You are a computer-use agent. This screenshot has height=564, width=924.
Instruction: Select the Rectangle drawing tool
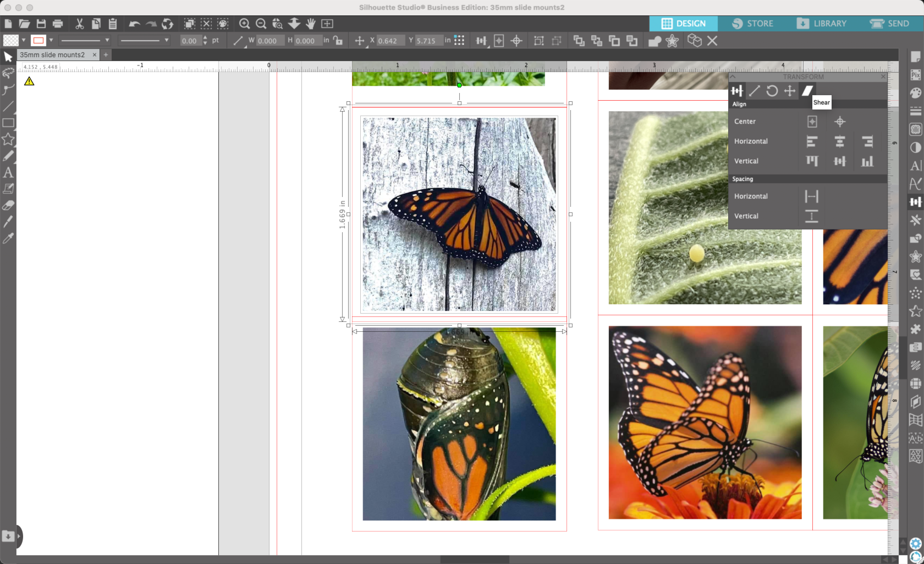pyautogui.click(x=8, y=123)
